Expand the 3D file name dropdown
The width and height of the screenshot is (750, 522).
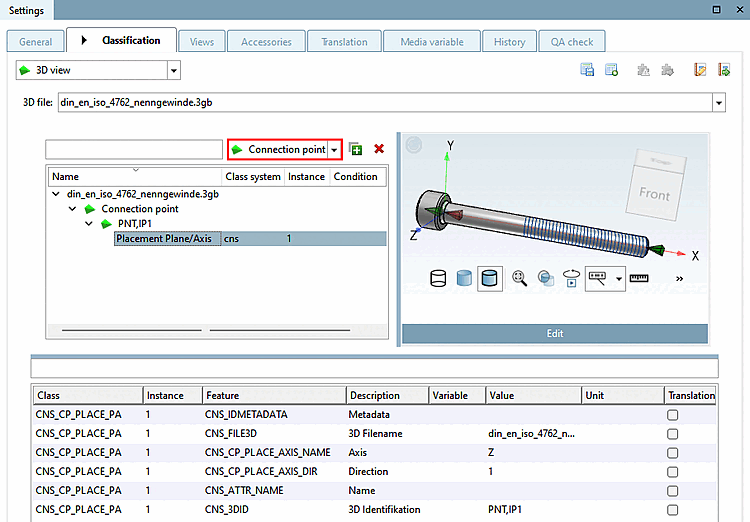coord(718,102)
